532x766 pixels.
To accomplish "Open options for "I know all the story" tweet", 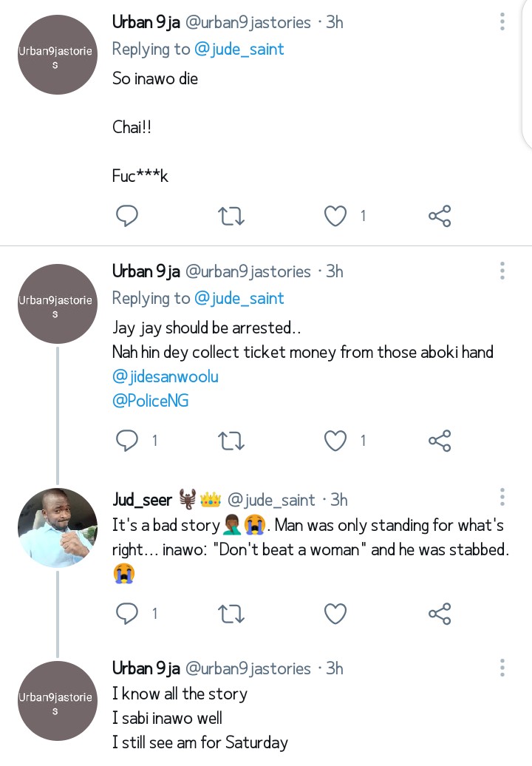I will click(502, 668).
